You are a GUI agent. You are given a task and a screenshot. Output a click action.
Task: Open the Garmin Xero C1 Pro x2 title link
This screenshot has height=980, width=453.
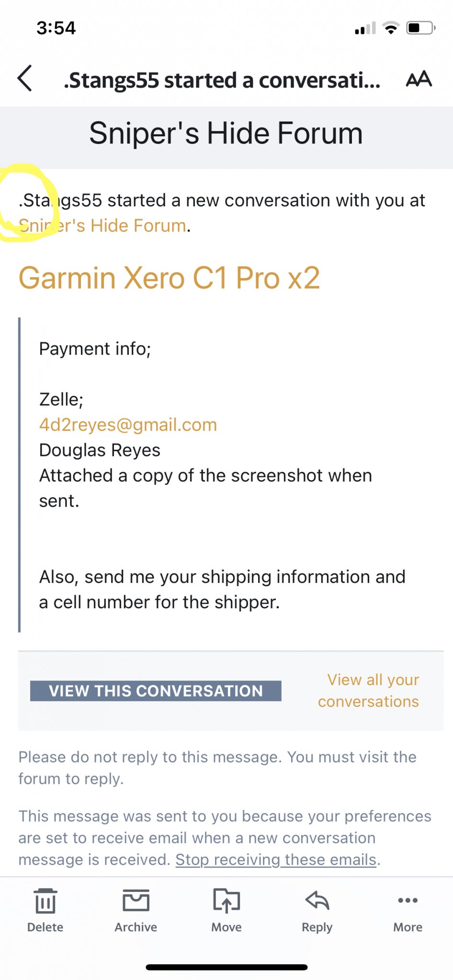click(169, 278)
